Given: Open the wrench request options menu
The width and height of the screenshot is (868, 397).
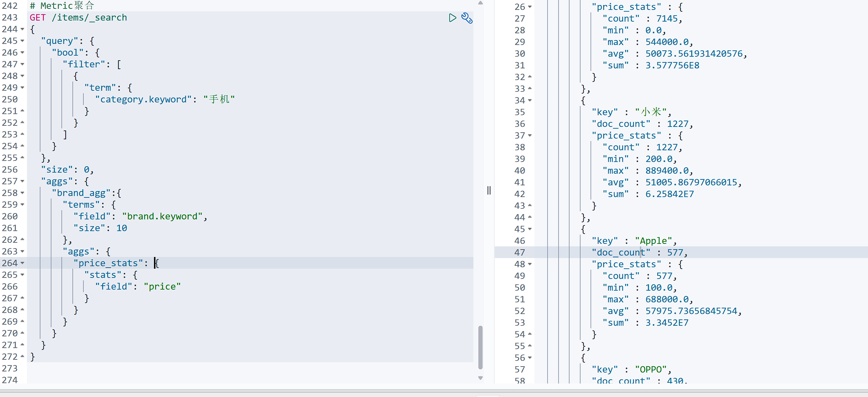Looking at the screenshot, I should pyautogui.click(x=467, y=18).
